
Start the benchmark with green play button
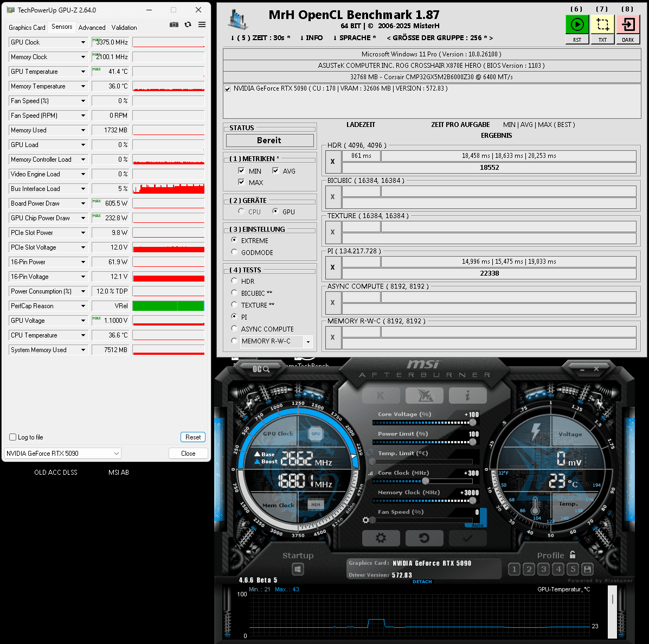click(577, 25)
